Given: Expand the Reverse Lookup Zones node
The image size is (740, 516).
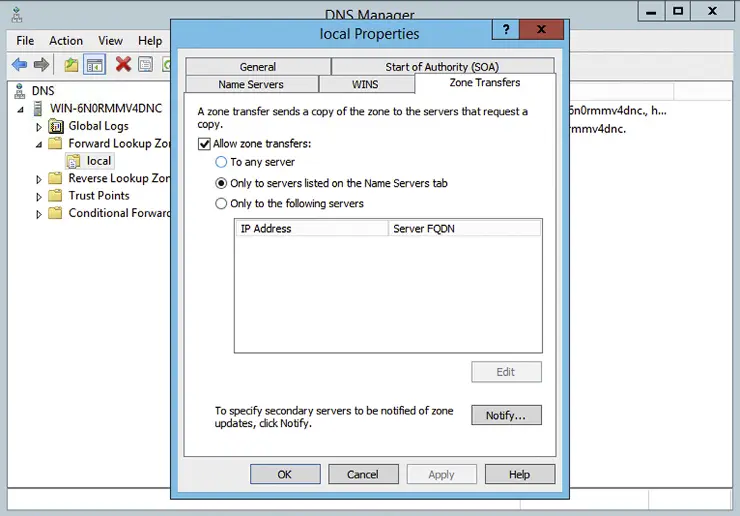Looking at the screenshot, I should [x=39, y=179].
